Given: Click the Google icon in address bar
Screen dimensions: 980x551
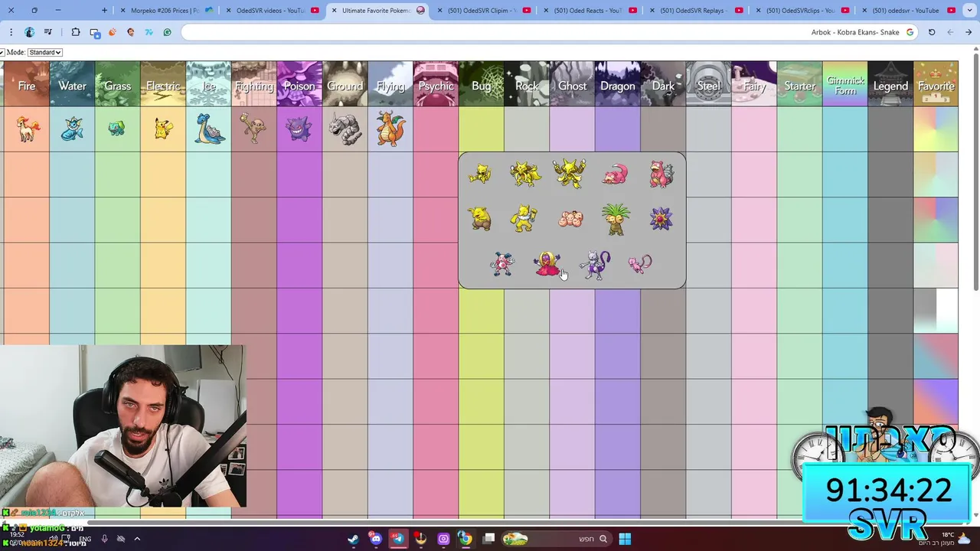Looking at the screenshot, I should click(910, 32).
